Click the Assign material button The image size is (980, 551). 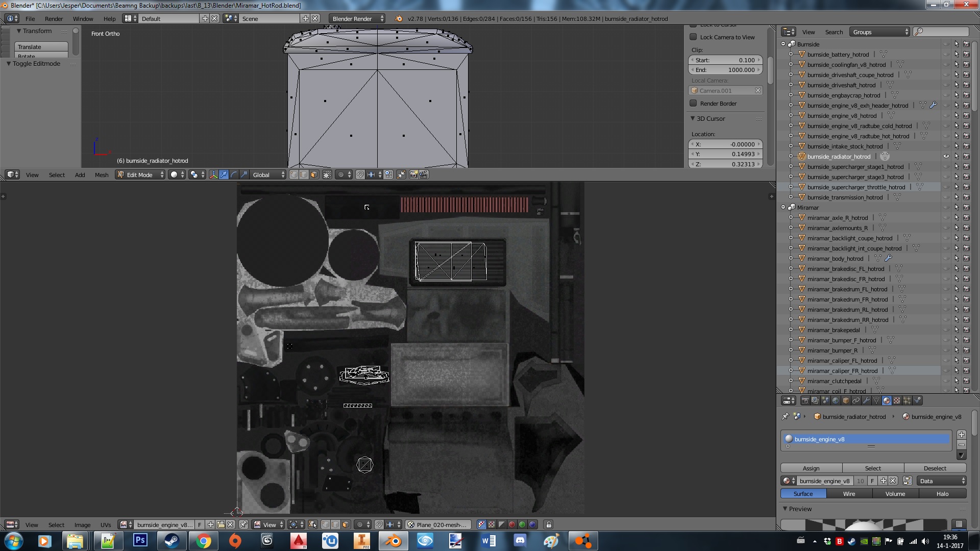tap(811, 468)
